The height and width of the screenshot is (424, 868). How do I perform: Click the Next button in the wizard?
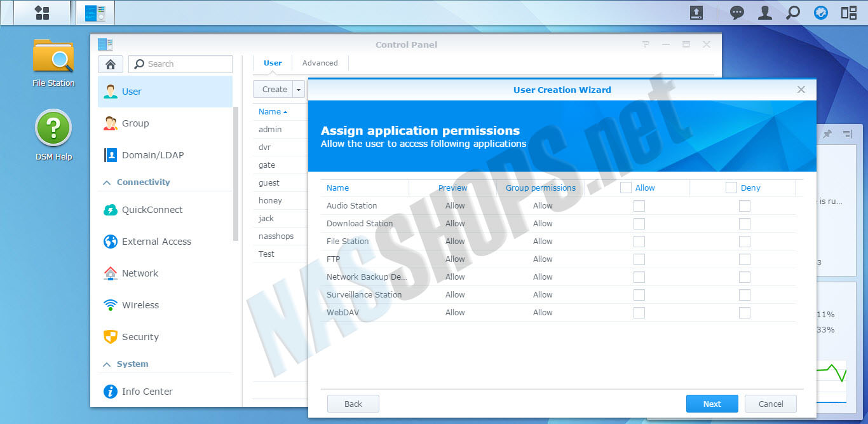click(x=712, y=404)
